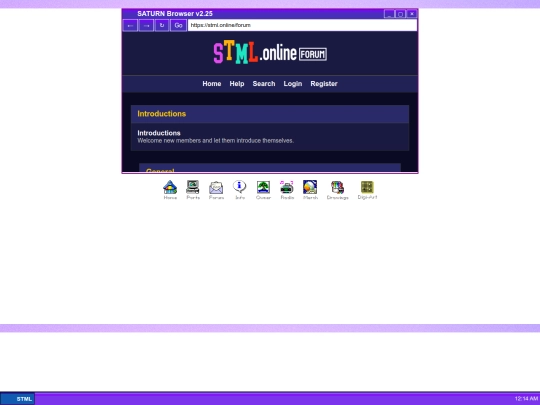Open the Ports desktop icon
540x405 pixels.
click(x=193, y=190)
